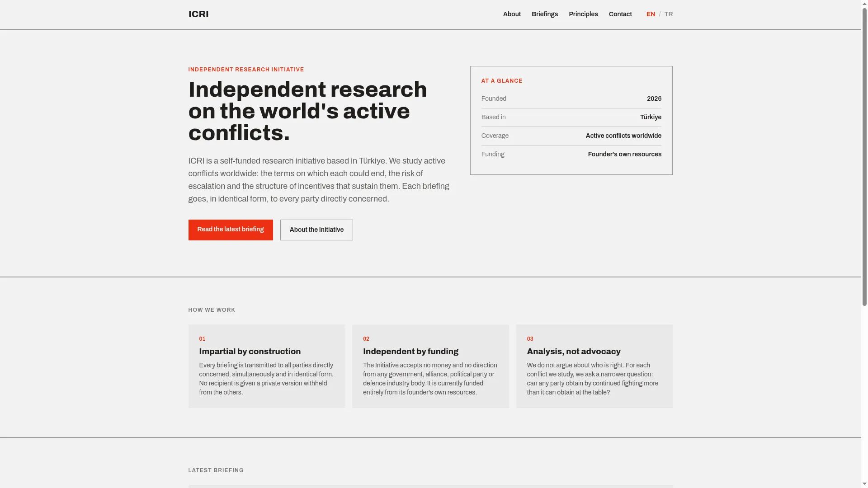Viewport: 868px width, 488px height.
Task: Open the Principles nav item
Action: tap(583, 14)
